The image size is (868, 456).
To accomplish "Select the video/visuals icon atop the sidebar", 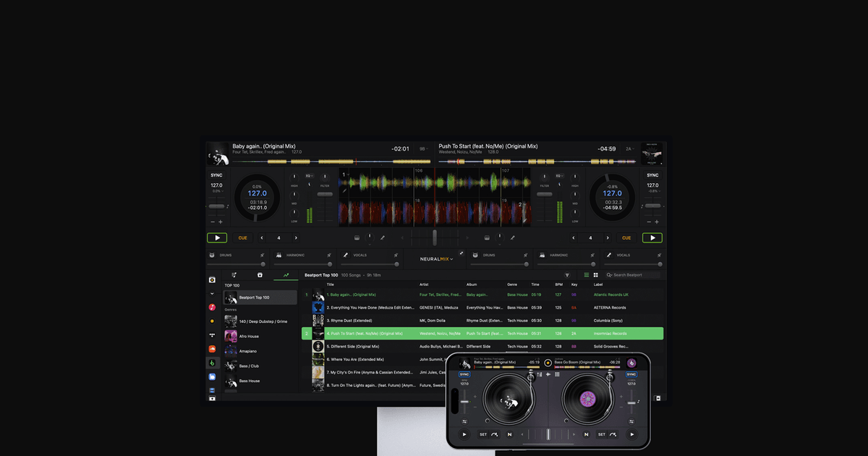I will [212, 279].
